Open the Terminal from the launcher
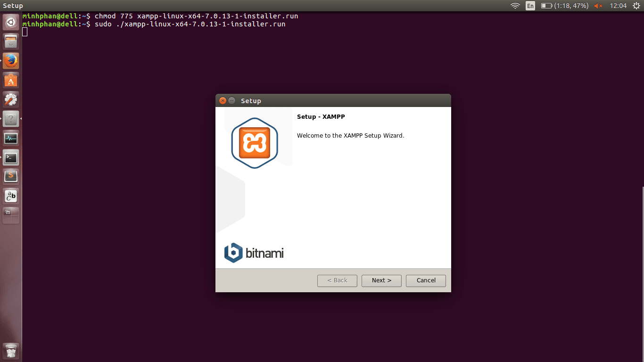Image resolution: width=644 pixels, height=362 pixels. coord(10,157)
